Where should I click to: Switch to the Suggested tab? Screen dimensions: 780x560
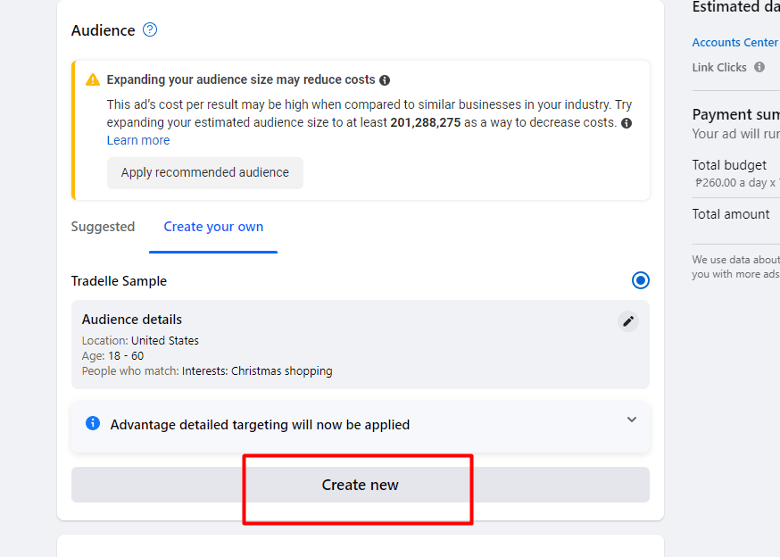tap(103, 227)
